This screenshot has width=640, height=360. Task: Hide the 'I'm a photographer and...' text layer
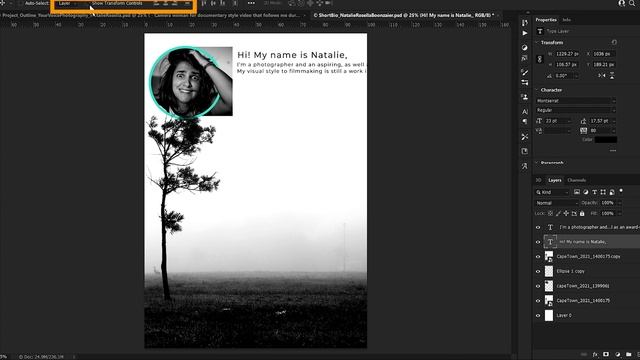pos(538,227)
